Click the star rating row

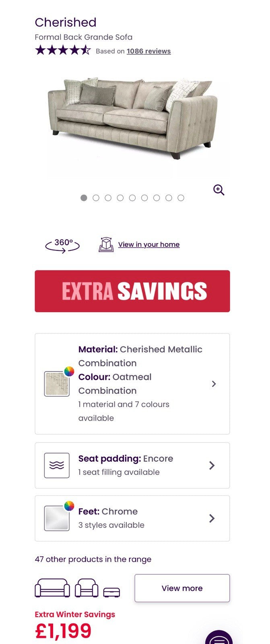[63, 51]
